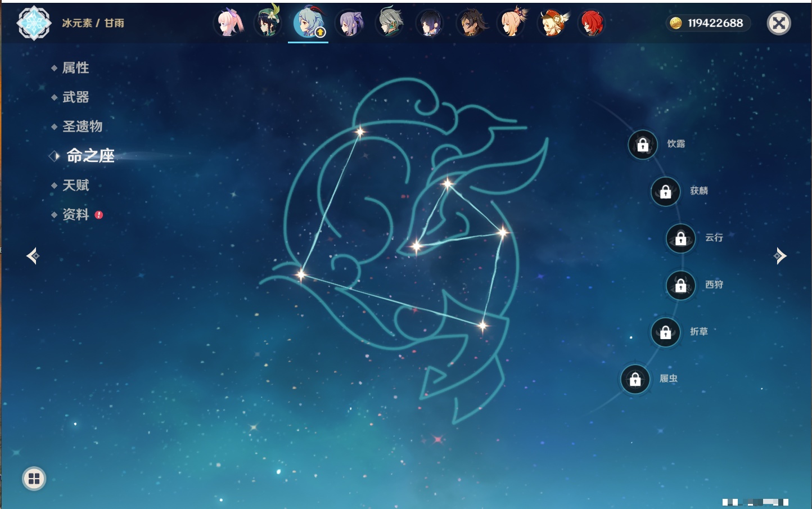This screenshot has height=509, width=812.
Task: Switch to blonde Yoimiya avatar
Action: coord(512,23)
